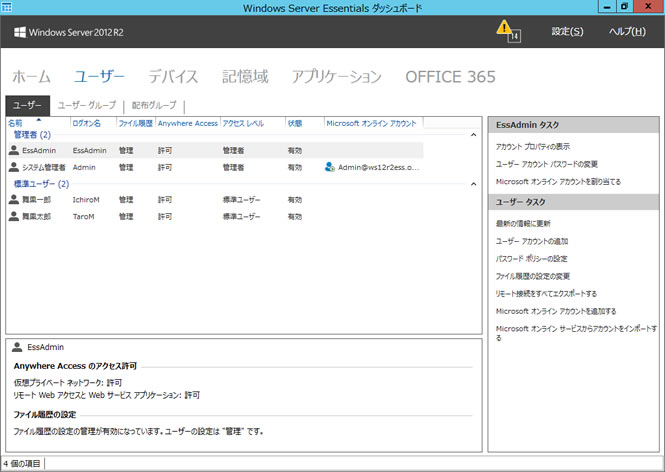
Task: Sort by the 状態 column header
Action: [295, 123]
